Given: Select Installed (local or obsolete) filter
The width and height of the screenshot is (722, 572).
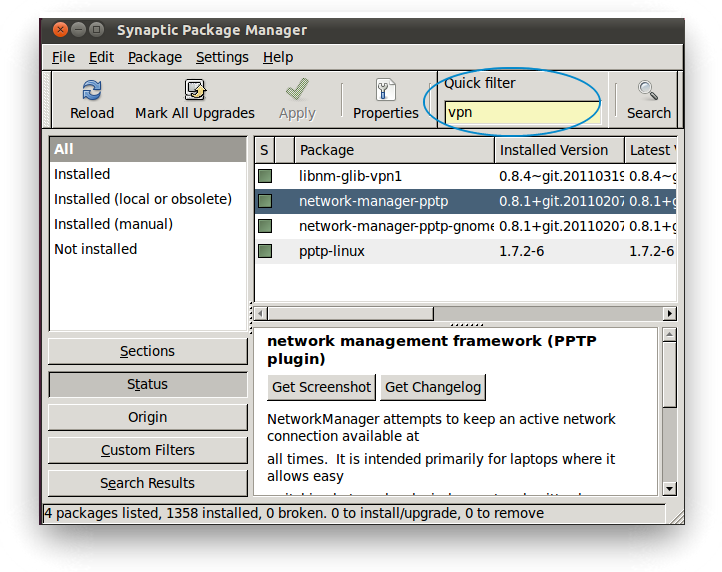Looking at the screenshot, I should (148, 199).
